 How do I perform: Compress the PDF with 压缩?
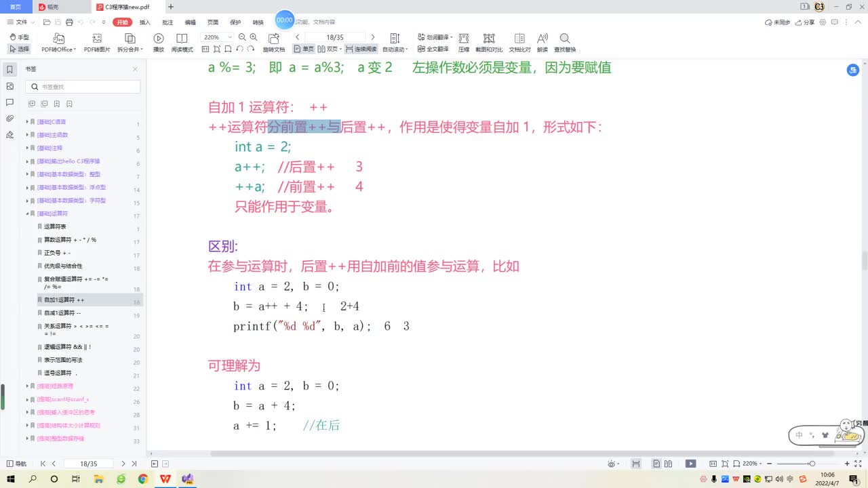click(x=464, y=43)
